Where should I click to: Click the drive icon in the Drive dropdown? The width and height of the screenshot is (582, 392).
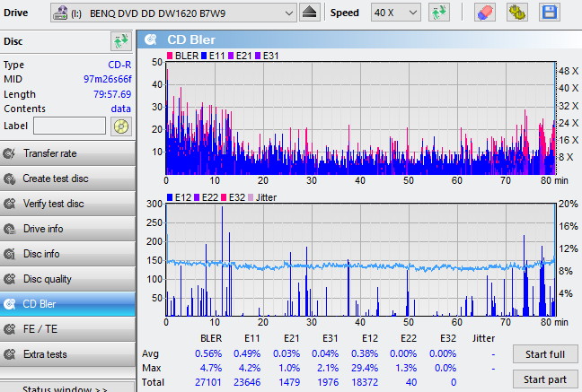[x=60, y=13]
